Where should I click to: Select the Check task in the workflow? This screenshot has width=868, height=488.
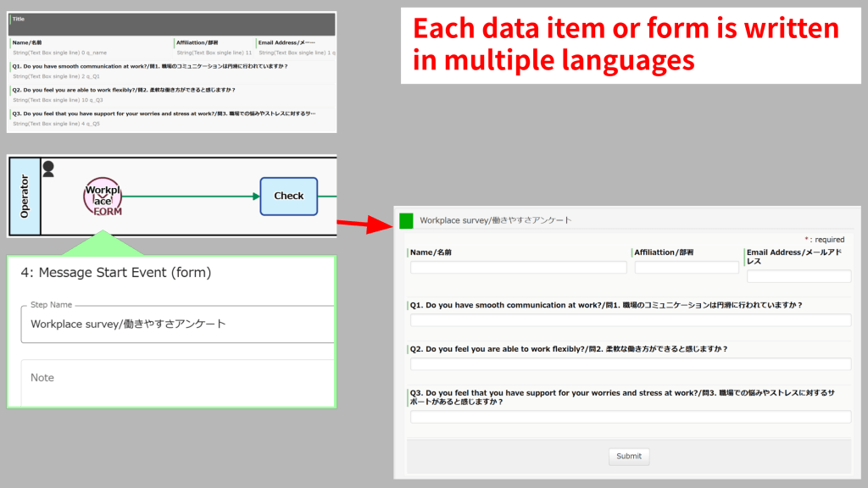289,196
